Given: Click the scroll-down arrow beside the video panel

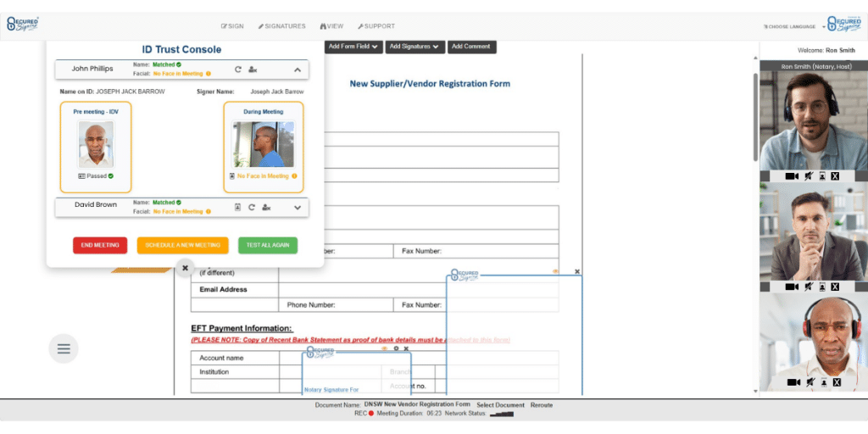Looking at the screenshot, I should (x=755, y=392).
